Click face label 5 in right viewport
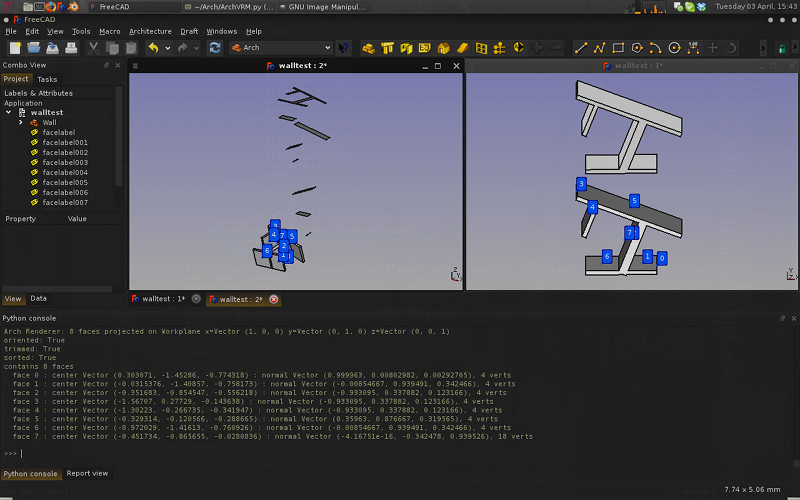This screenshot has width=800, height=500. [634, 201]
